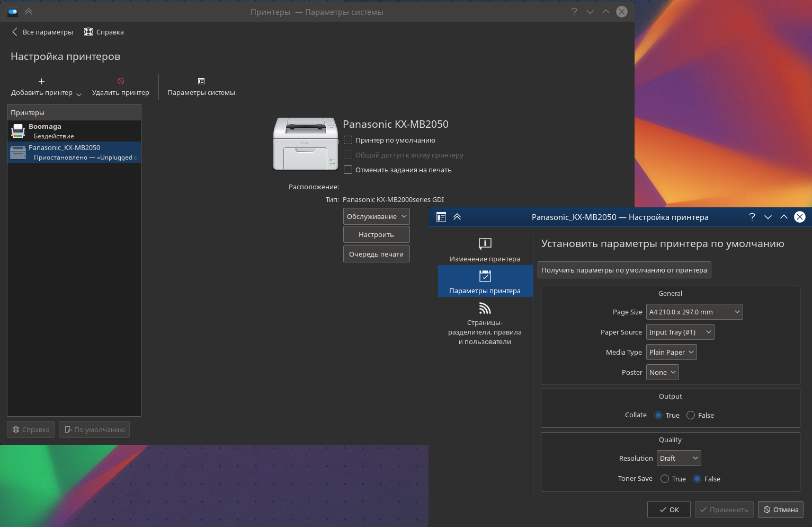The height and width of the screenshot is (527, 812).
Task: Select Toner Save True radio button
Action: click(x=665, y=479)
